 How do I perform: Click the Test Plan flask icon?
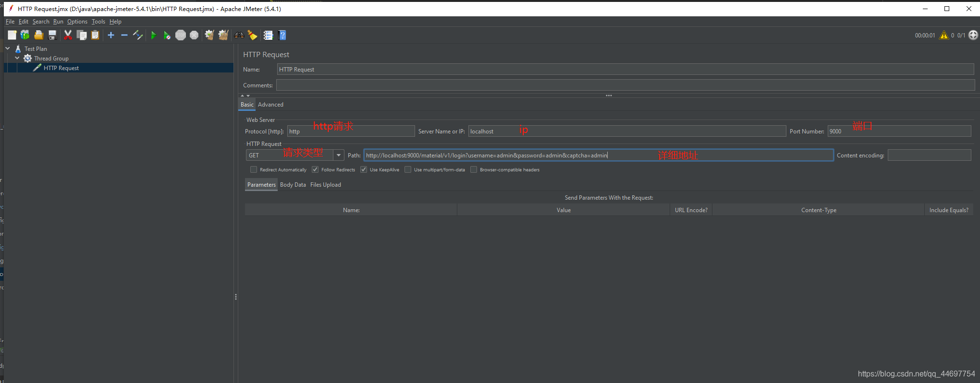(x=18, y=48)
